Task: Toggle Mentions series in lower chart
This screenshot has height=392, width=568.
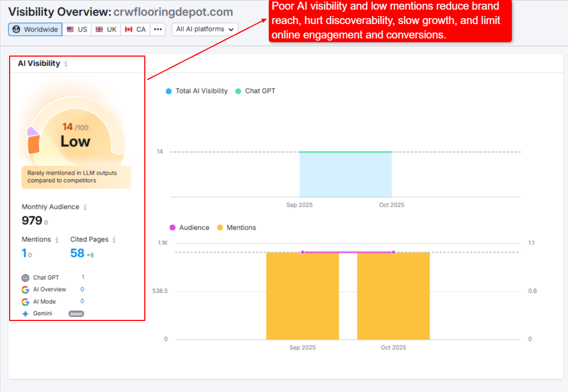Action: click(236, 228)
